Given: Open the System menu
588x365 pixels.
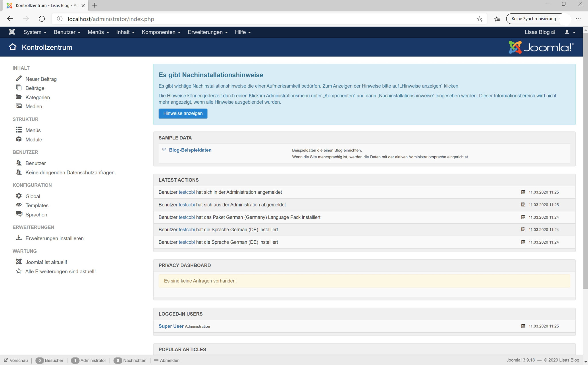Looking at the screenshot, I should (35, 32).
